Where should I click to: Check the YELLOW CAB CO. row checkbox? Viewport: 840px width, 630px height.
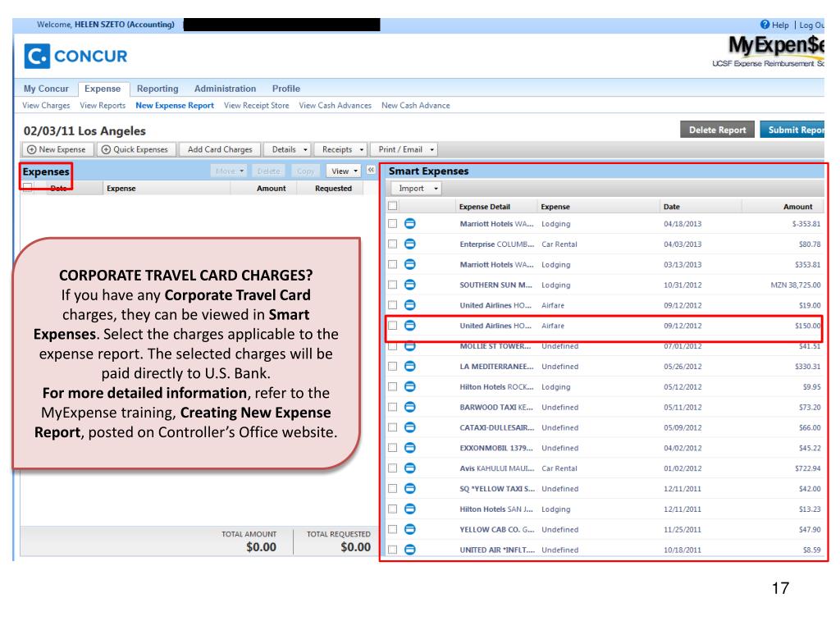click(x=393, y=529)
